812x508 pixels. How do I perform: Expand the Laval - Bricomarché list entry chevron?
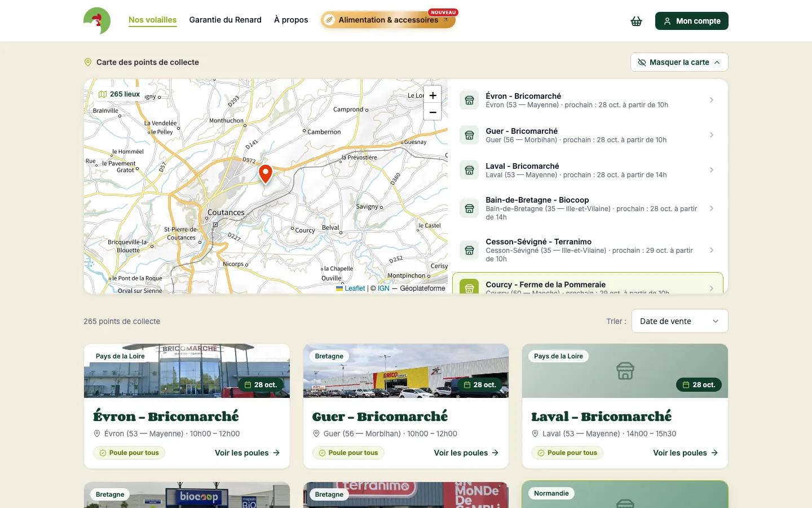712,170
